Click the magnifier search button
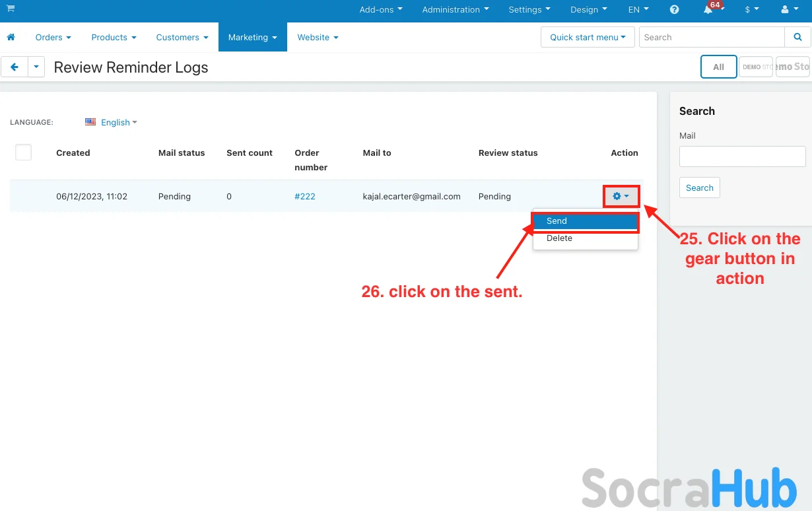Viewport: 812px width, 511px height. tap(797, 37)
